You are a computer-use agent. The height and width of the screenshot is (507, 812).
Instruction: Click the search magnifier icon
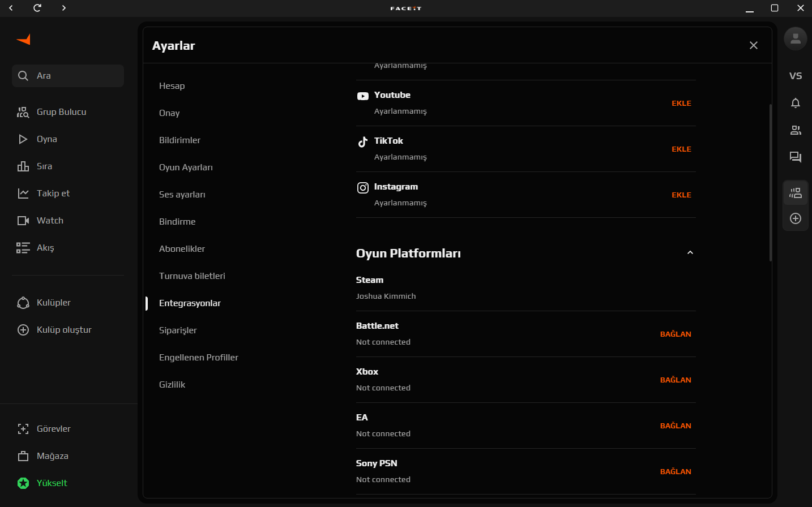click(23, 76)
